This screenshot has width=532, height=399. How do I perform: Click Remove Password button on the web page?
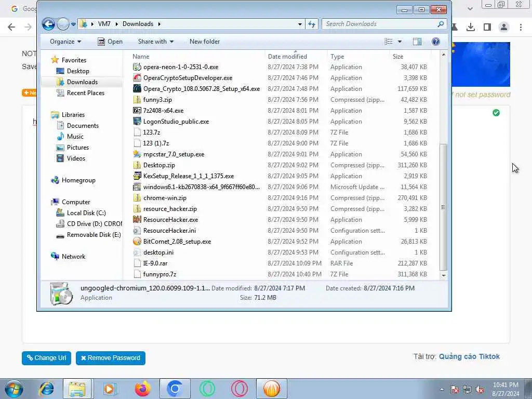pos(111,358)
